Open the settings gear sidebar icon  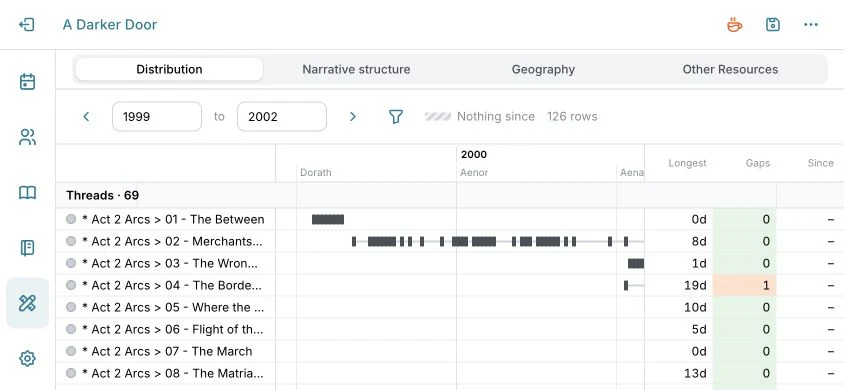point(27,358)
